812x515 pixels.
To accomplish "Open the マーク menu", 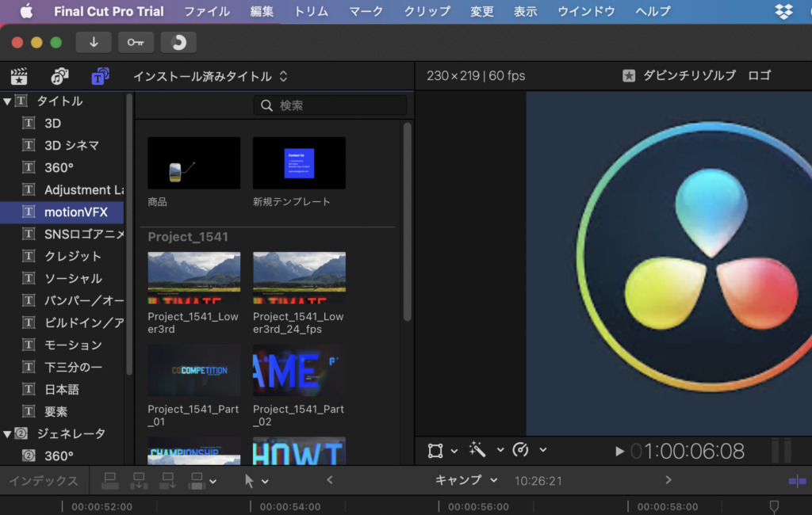I will click(x=366, y=11).
